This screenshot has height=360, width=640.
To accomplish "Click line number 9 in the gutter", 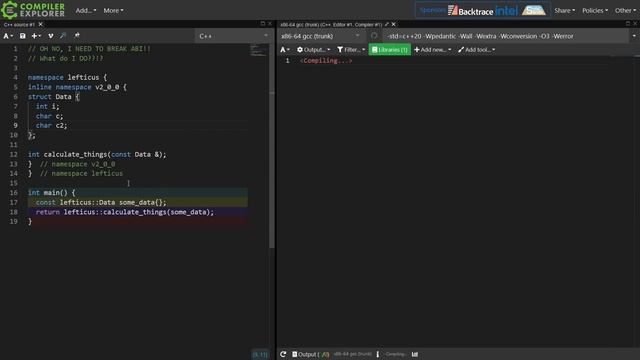I will [x=16, y=126].
